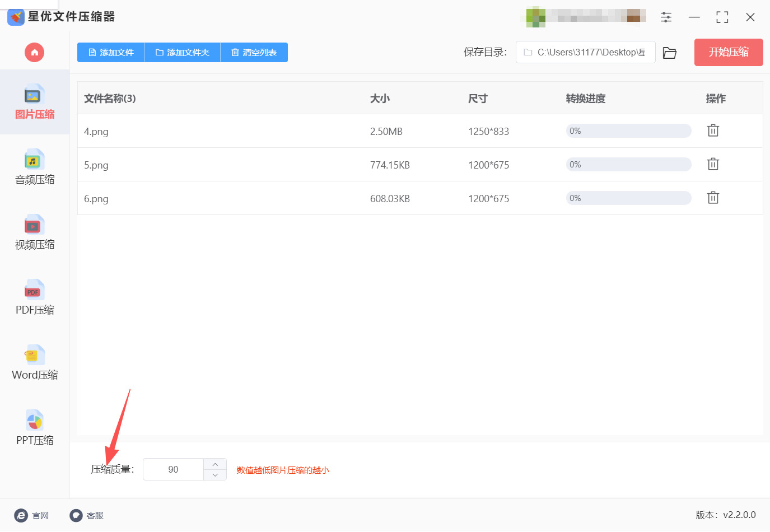Viewport: 770px width, 532px height.
Task: Select file name 4.png
Action: coord(96,132)
